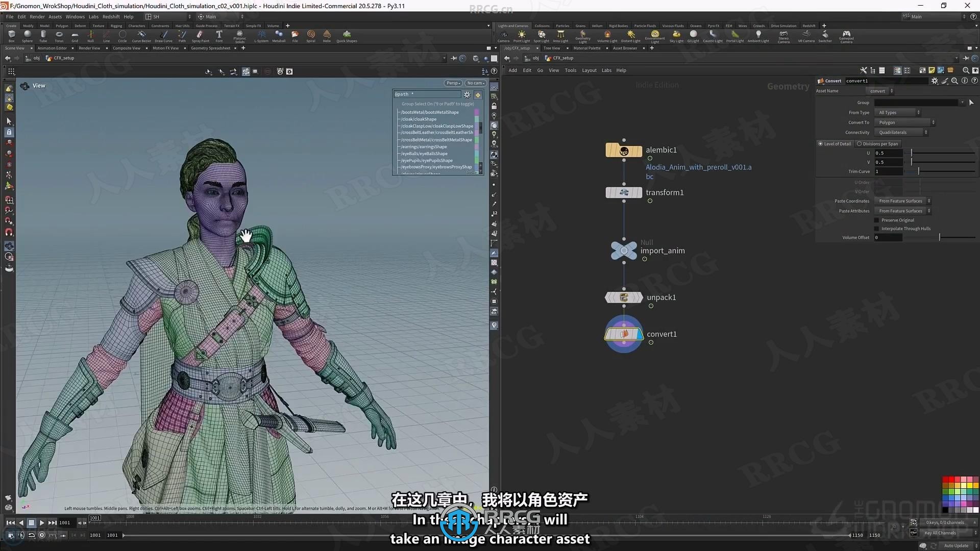Click the Spray Paint shelf tool
Screen dimensions: 980x551
point(200,36)
